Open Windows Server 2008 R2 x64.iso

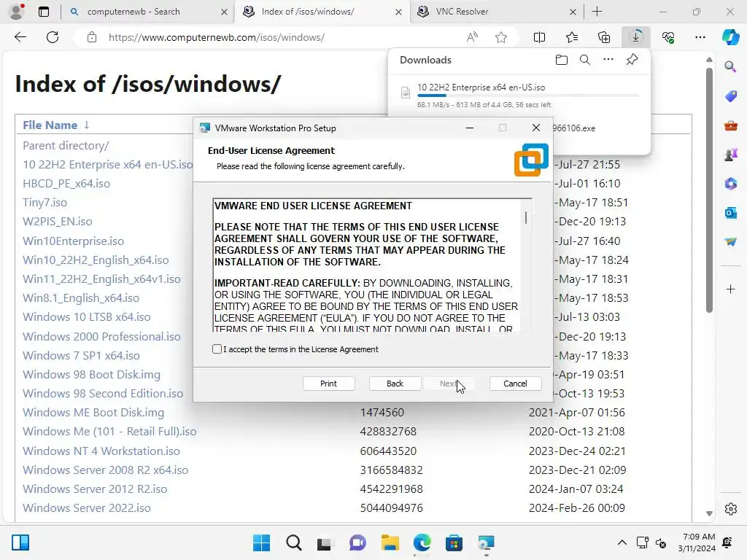(x=105, y=470)
